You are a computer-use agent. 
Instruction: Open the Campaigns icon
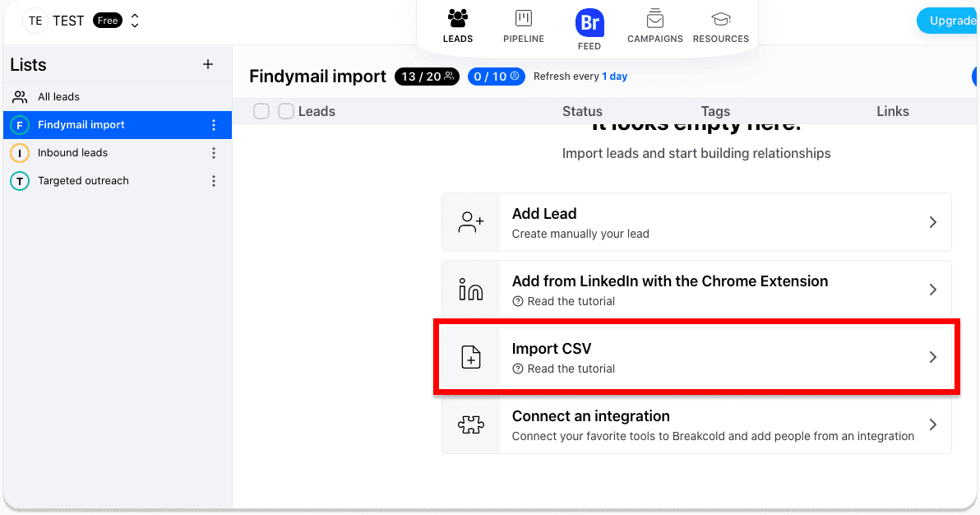point(655,19)
